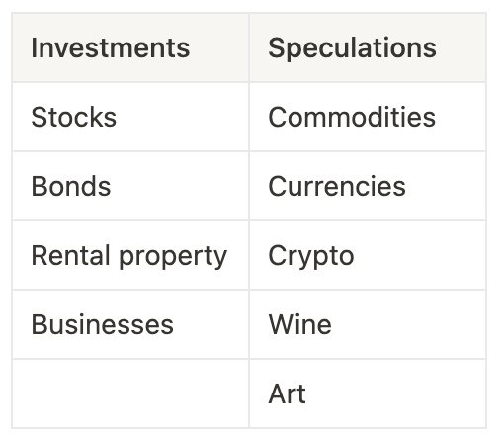Click the Art cell

(368, 393)
